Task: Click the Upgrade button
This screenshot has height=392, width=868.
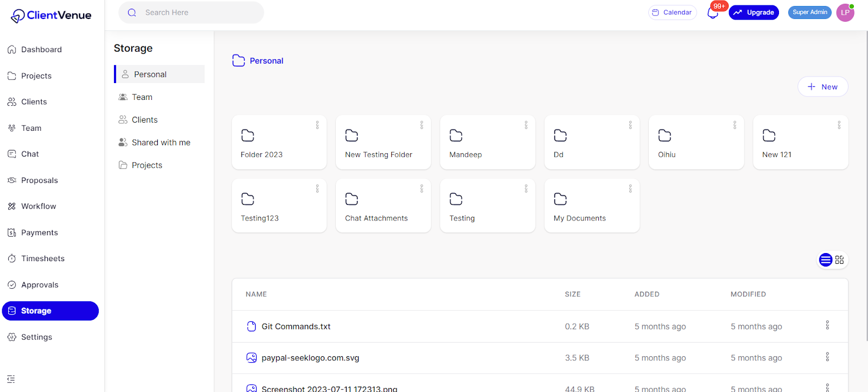Action: click(754, 12)
